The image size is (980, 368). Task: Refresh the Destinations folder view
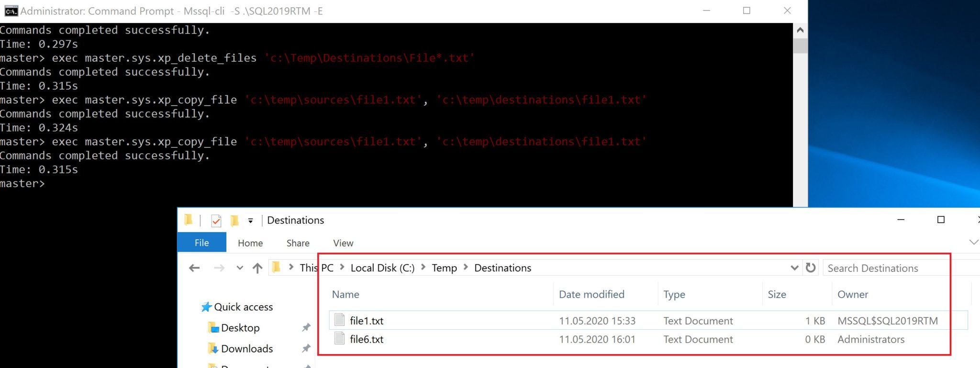tap(811, 268)
